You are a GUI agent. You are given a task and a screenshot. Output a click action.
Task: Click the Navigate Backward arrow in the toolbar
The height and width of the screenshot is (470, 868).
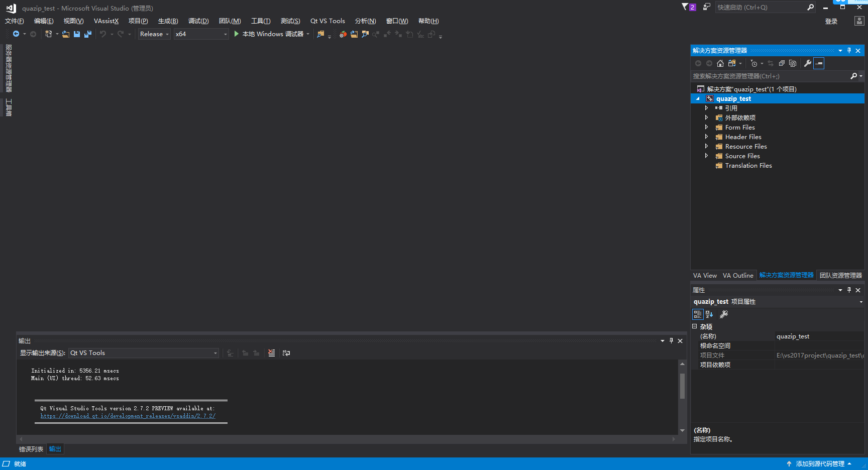(x=16, y=34)
